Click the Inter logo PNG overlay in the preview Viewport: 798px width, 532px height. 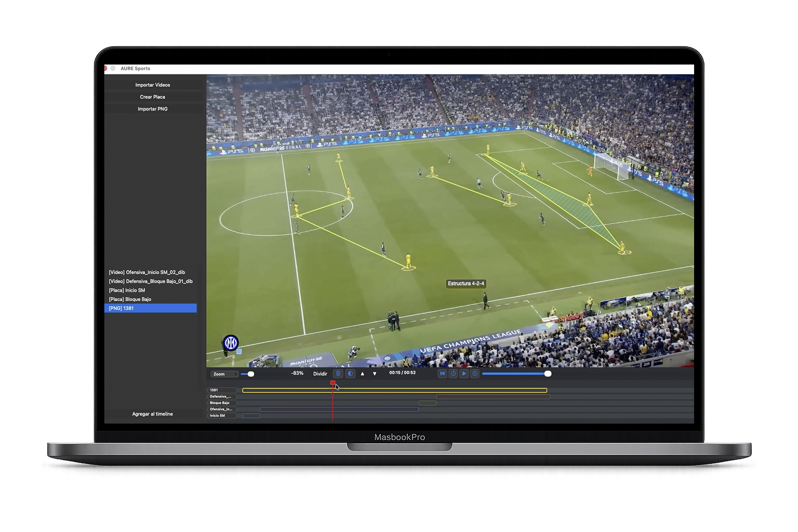tap(231, 342)
